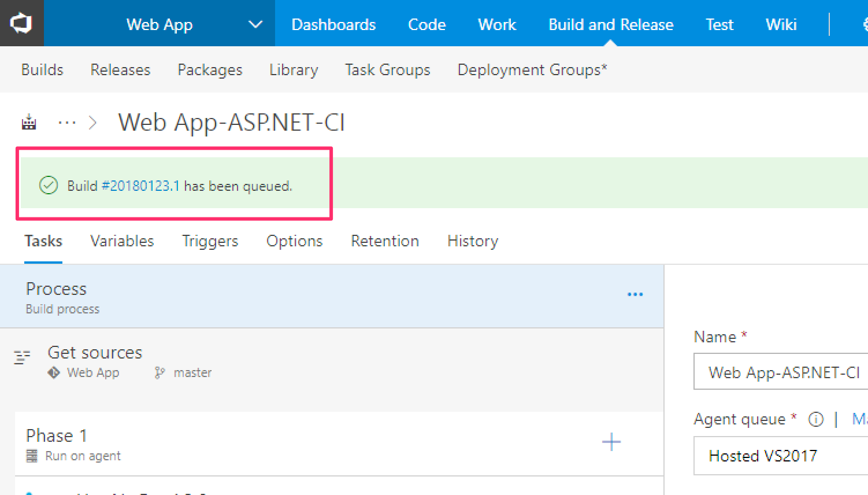Select Phase 1 Run on agent

pyautogui.click(x=339, y=444)
